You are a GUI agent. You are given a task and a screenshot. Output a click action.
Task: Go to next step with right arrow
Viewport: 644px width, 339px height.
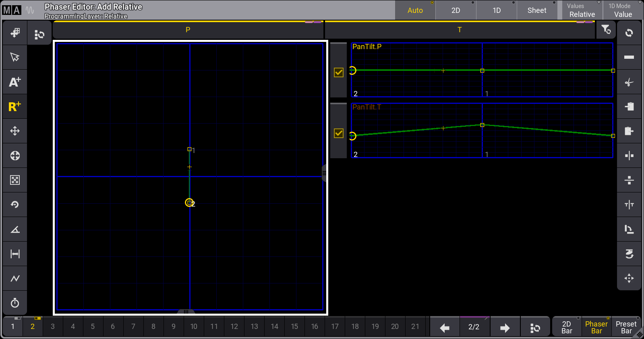505,328
